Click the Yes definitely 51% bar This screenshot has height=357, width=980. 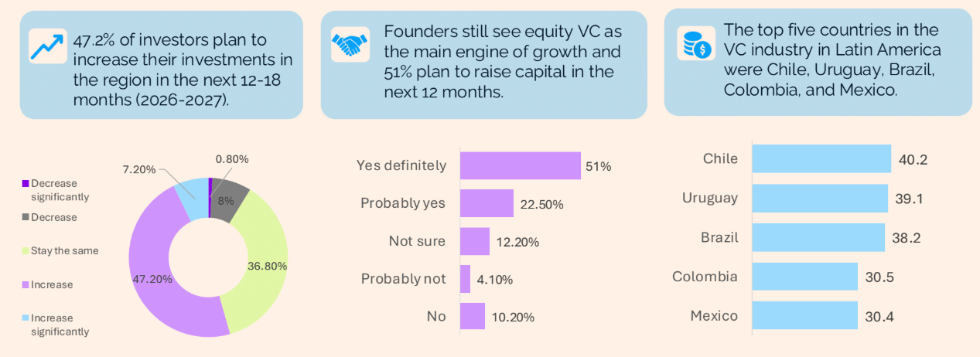(520, 165)
